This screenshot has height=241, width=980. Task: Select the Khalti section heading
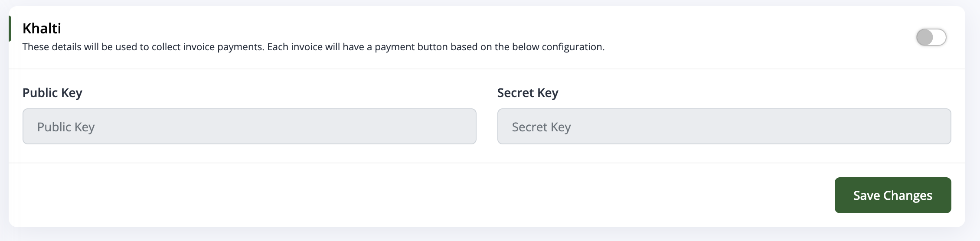pos(42,29)
